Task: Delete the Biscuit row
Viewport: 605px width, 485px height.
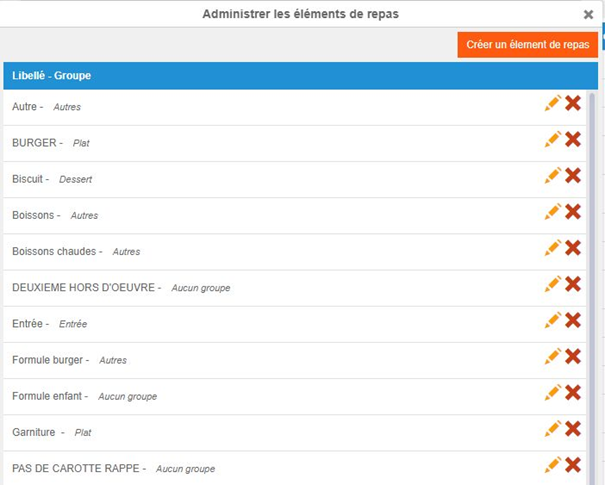Action: coord(573,176)
